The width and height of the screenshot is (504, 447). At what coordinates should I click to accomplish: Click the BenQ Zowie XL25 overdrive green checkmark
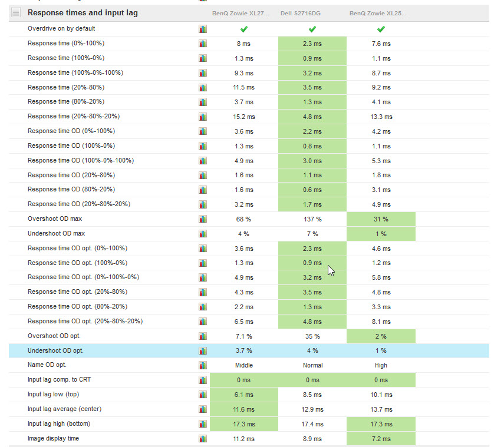(381, 29)
